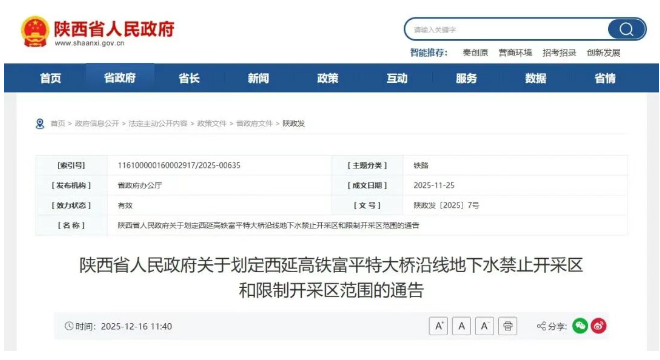Click the 创新发展 recommended link
Viewport: 660px width, 360px height.
point(604,53)
